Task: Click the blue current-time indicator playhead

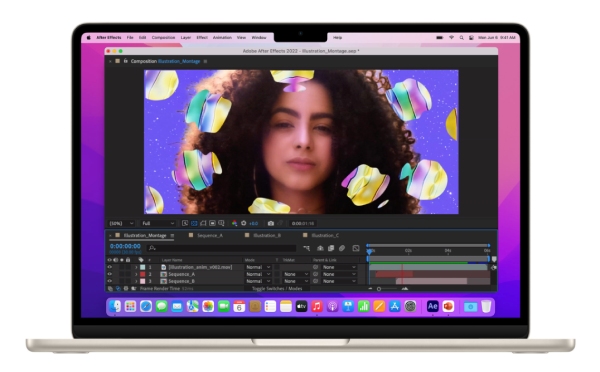Action: pos(369,251)
